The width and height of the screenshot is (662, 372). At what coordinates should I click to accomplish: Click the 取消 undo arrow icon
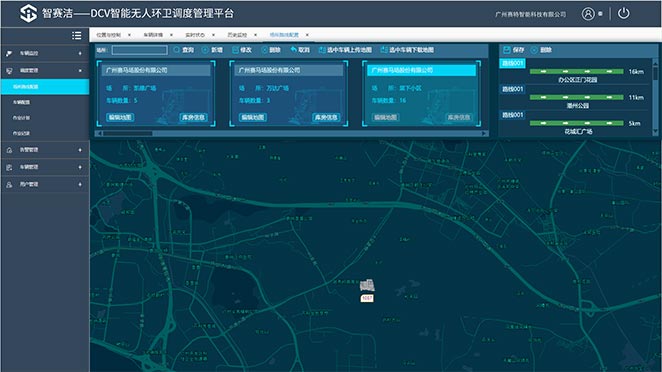coord(293,50)
